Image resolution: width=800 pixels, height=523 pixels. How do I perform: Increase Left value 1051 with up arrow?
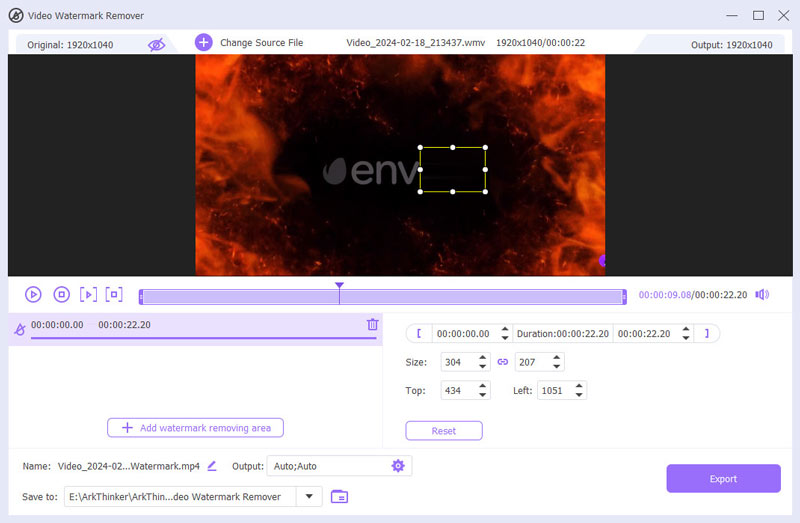click(x=579, y=386)
